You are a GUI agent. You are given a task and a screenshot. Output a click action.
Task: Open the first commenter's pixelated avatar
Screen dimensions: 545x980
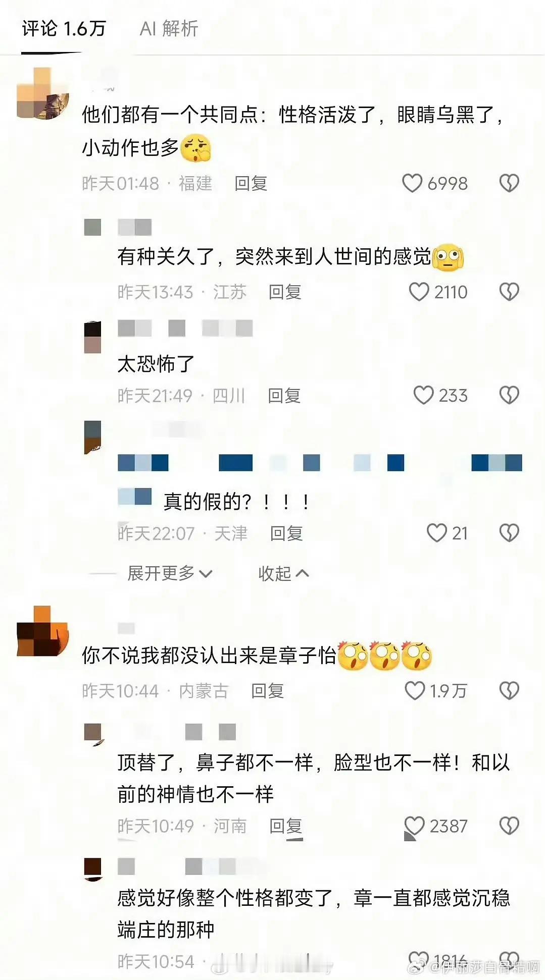[42, 94]
